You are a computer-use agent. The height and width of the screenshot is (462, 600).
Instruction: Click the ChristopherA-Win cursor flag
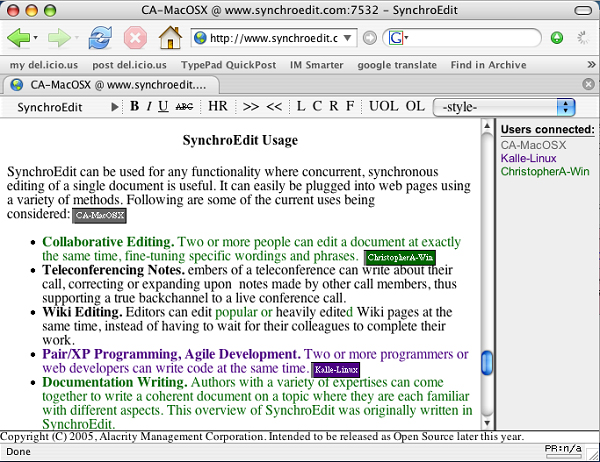[x=400, y=258]
